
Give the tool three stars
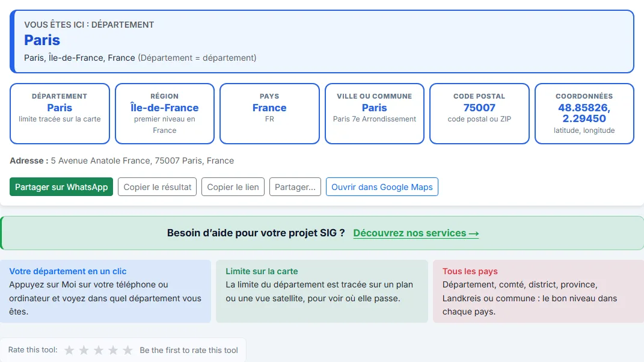pyautogui.click(x=99, y=350)
